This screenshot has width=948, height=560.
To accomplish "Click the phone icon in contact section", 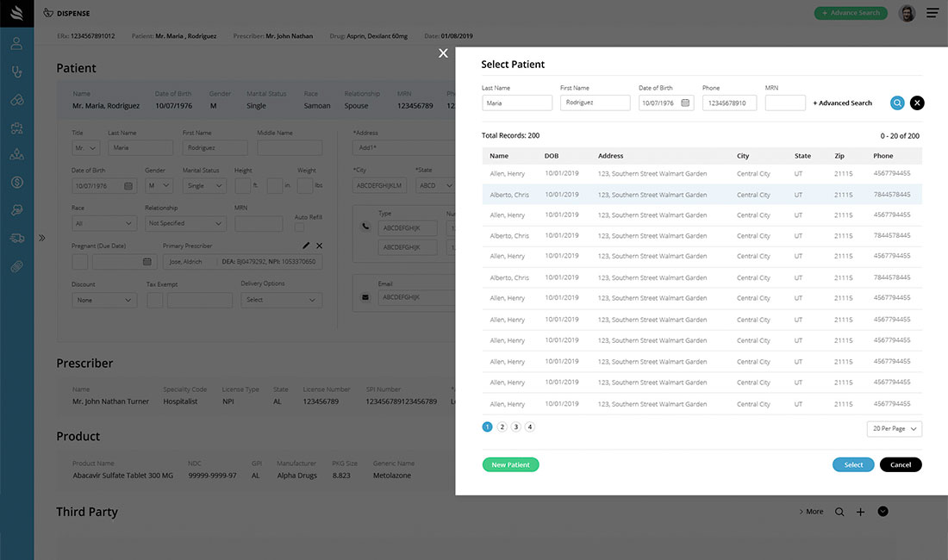I will 365,227.
